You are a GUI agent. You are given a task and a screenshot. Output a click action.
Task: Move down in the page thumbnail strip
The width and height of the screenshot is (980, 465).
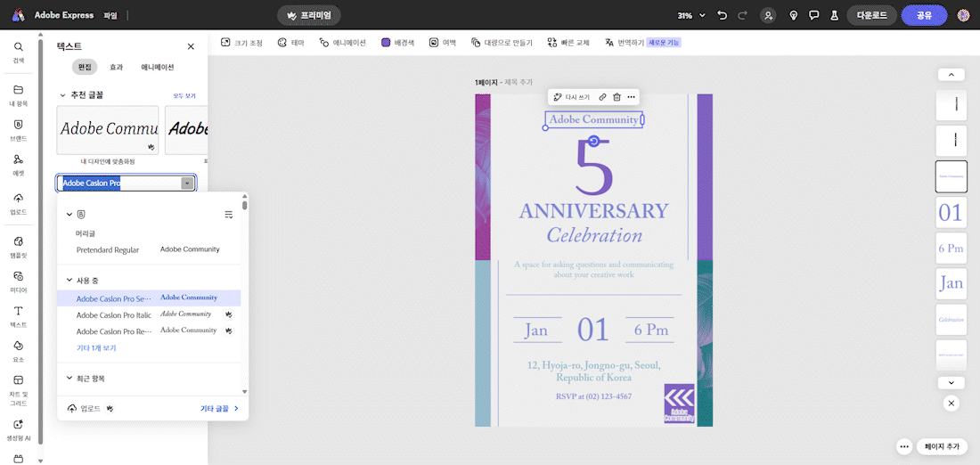pos(951,382)
